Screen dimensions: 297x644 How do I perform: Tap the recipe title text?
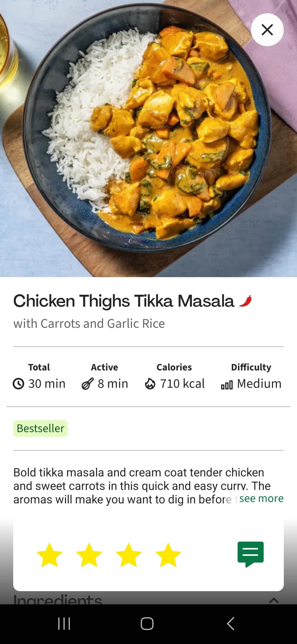tap(124, 301)
